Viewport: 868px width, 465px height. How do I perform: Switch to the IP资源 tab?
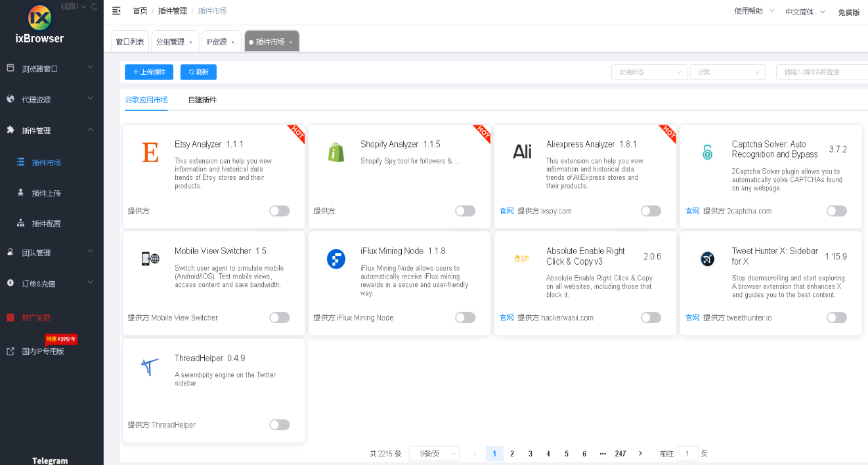[x=221, y=41]
